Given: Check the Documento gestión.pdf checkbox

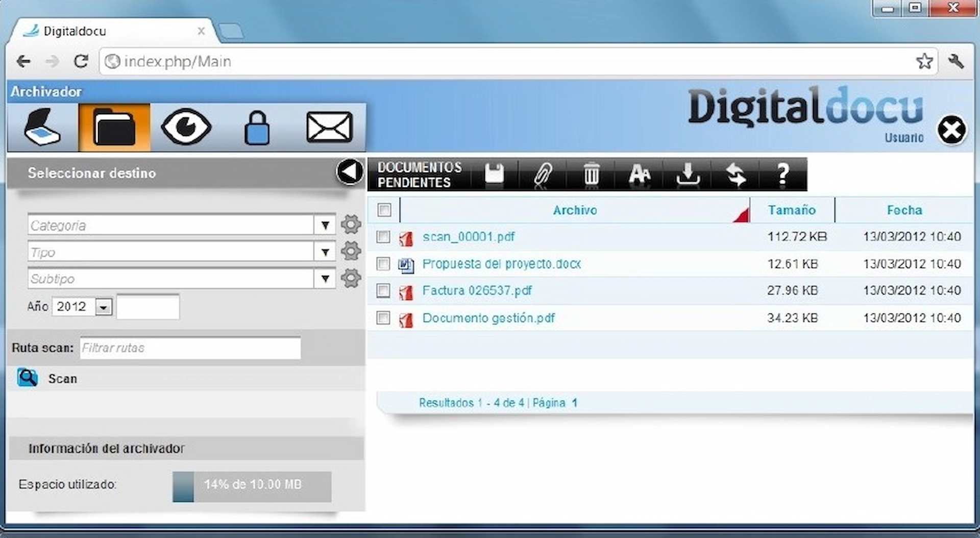Looking at the screenshot, I should click(x=383, y=318).
